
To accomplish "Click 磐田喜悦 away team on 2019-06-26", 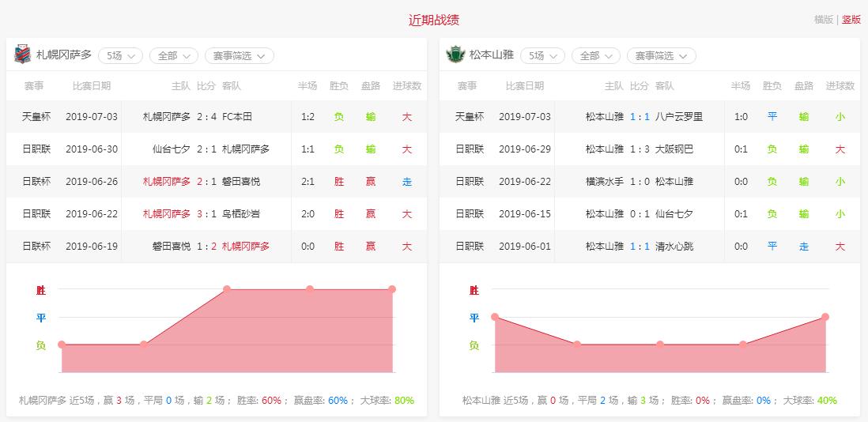I will (x=241, y=182).
